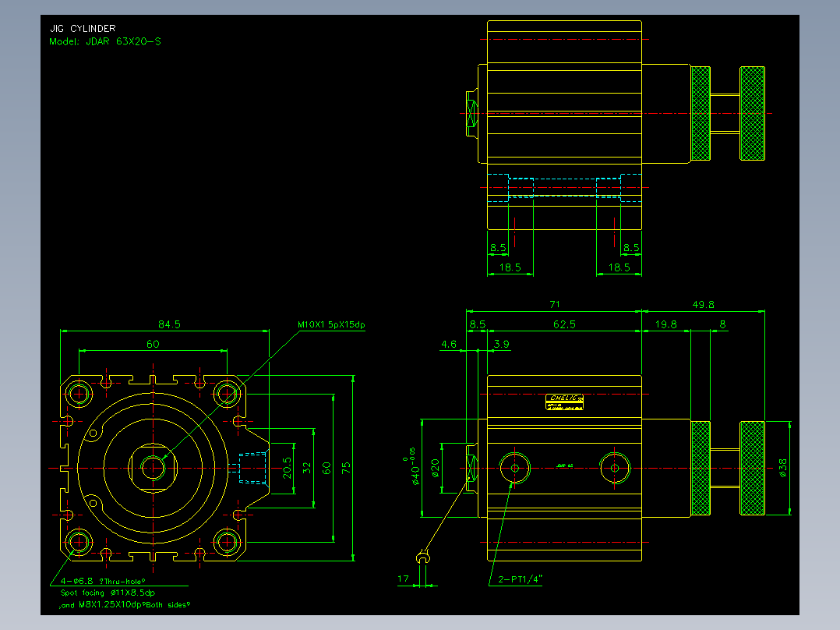The image size is (840, 630).
Task: Select the 8.5 dimension left of 62.5
Action: click(478, 324)
